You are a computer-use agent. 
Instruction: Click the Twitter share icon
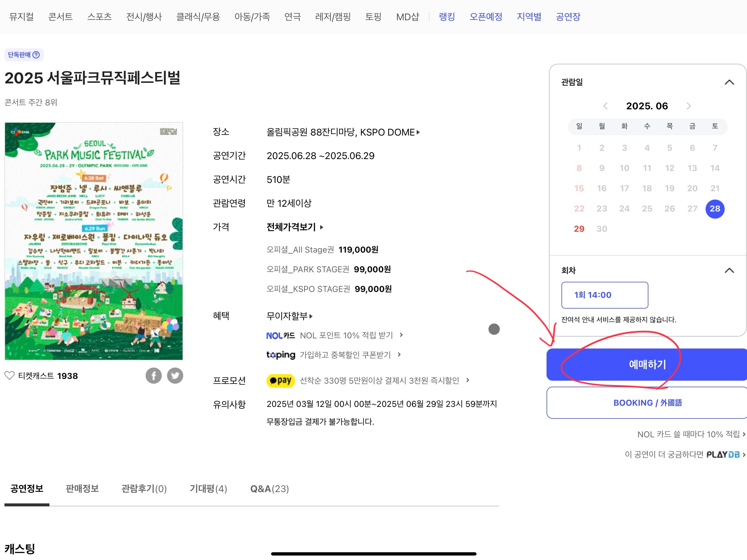click(x=175, y=376)
